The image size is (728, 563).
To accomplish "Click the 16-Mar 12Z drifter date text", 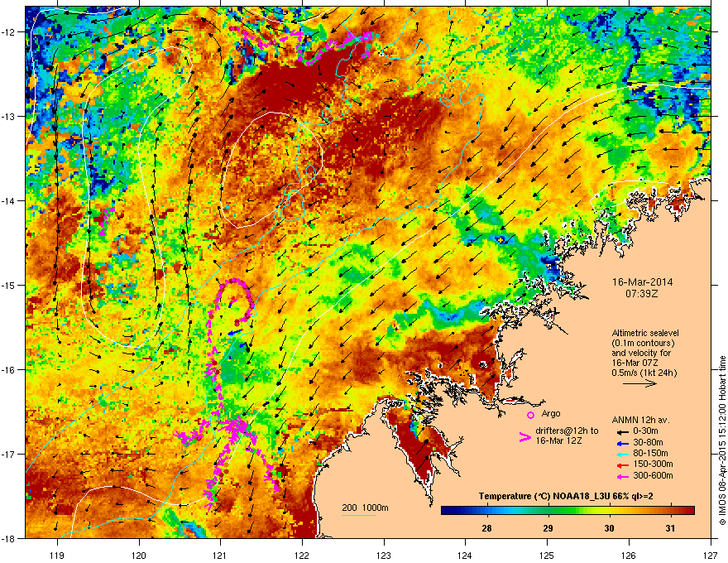I will click(x=558, y=440).
